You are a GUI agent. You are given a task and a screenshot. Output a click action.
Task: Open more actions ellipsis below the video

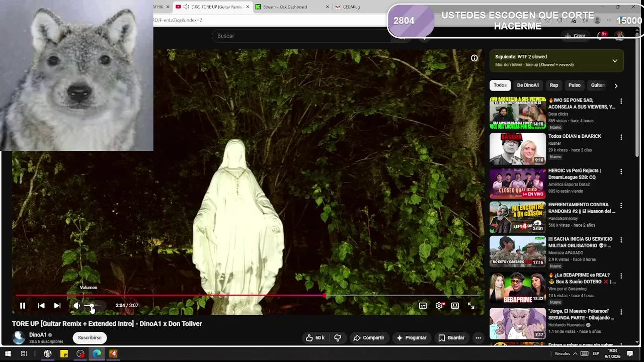(x=478, y=338)
